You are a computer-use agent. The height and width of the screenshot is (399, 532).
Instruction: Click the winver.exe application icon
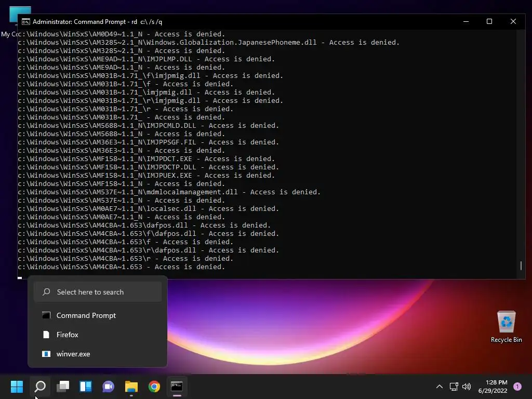46,354
